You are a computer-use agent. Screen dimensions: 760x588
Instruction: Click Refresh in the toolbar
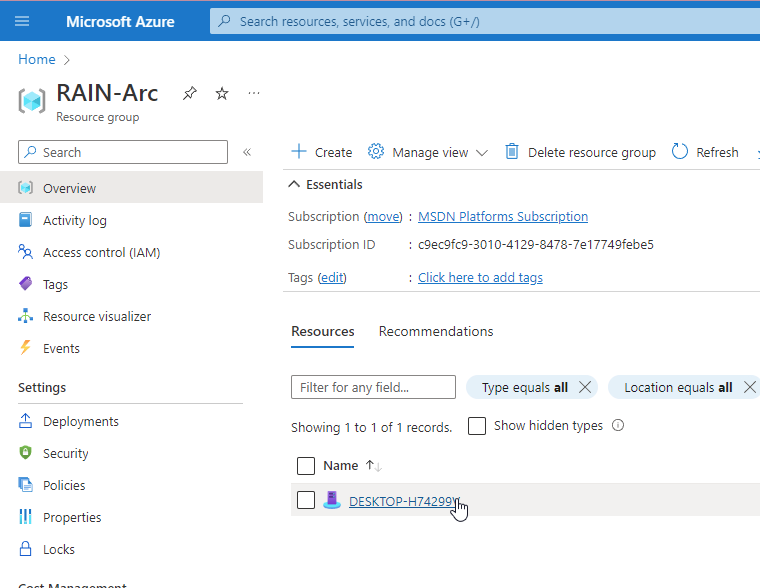click(705, 152)
